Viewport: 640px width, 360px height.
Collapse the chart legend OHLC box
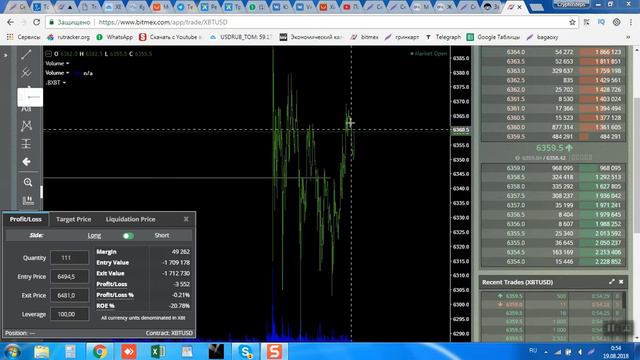click(x=48, y=53)
